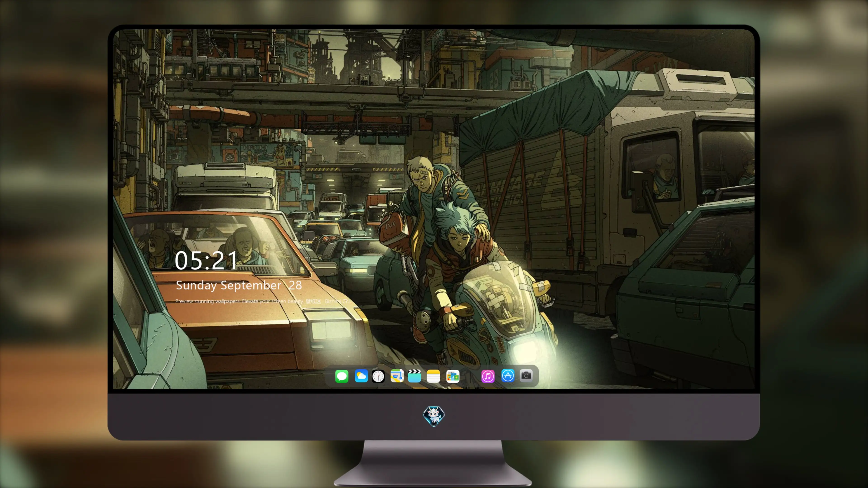Open the App Store from the dock
Screen dimensions: 868x488
pyautogui.click(x=508, y=375)
